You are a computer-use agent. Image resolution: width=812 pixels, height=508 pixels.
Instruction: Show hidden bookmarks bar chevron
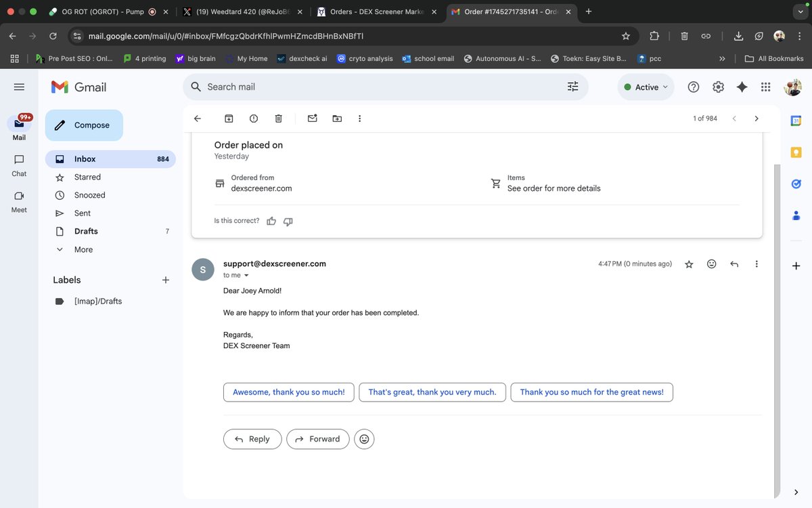point(722,59)
